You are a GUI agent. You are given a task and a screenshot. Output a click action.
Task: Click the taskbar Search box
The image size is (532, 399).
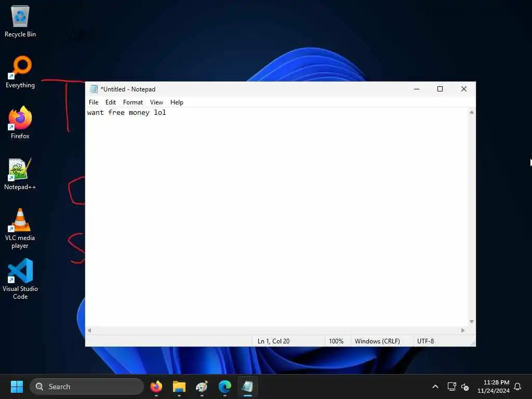(x=87, y=387)
